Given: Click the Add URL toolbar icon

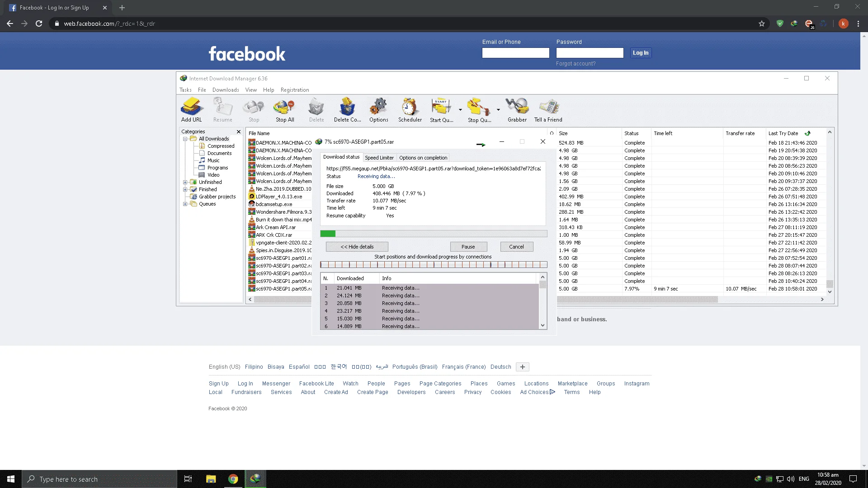Looking at the screenshot, I should (192, 110).
